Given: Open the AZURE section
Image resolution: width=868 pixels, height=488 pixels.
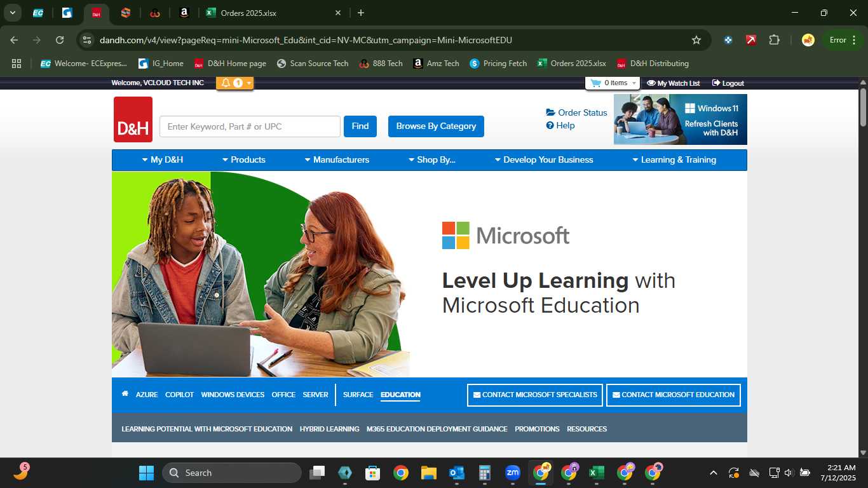Looking at the screenshot, I should (x=147, y=395).
